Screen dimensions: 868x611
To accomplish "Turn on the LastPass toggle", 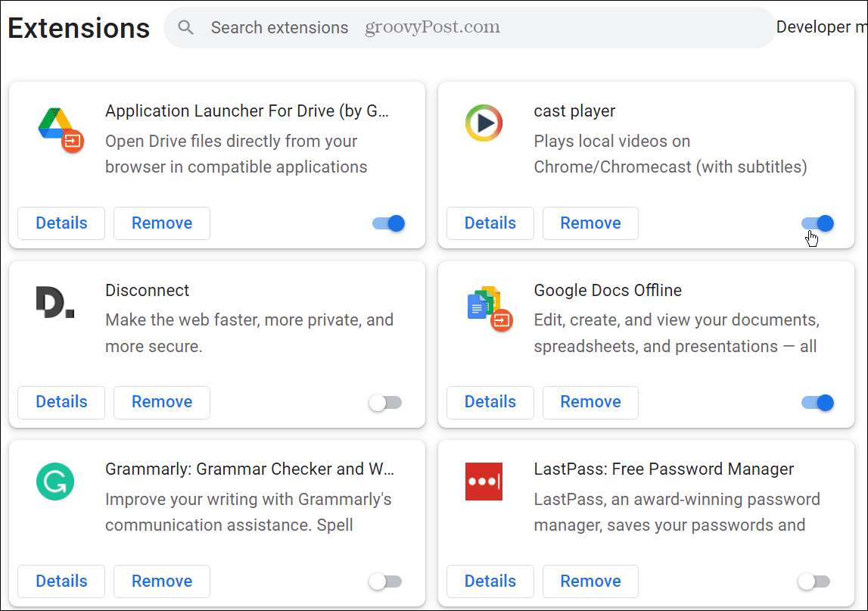I will pyautogui.click(x=814, y=581).
